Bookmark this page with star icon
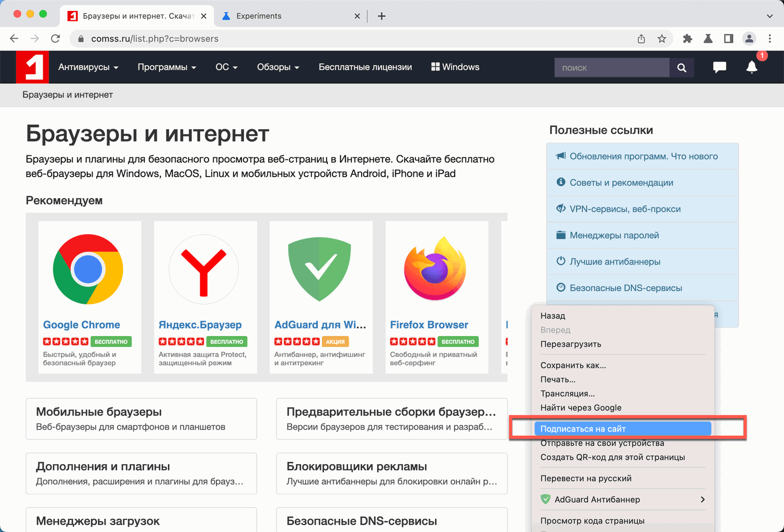 coord(662,39)
